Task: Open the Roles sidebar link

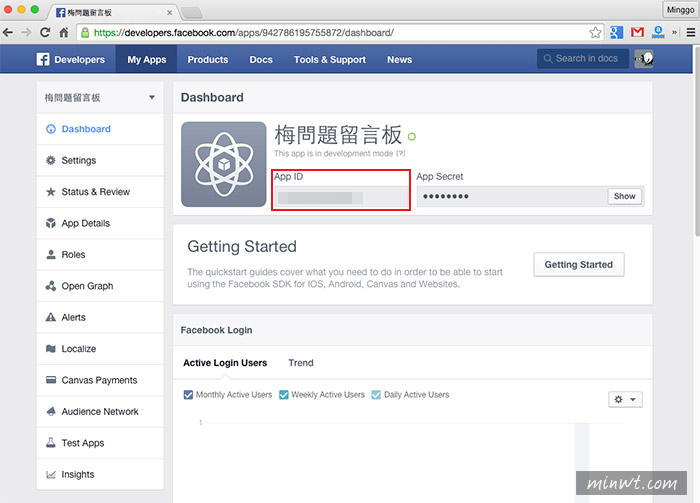Action: (x=100, y=254)
